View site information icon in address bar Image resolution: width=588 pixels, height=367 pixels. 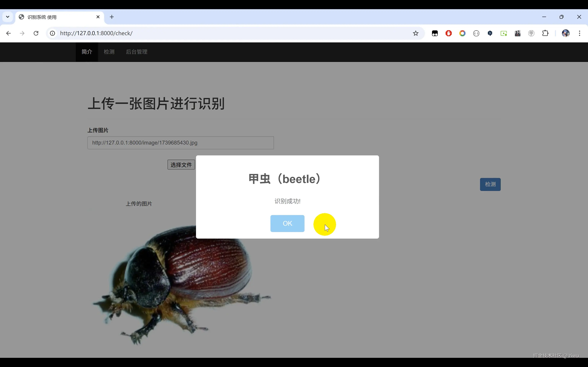point(52,33)
